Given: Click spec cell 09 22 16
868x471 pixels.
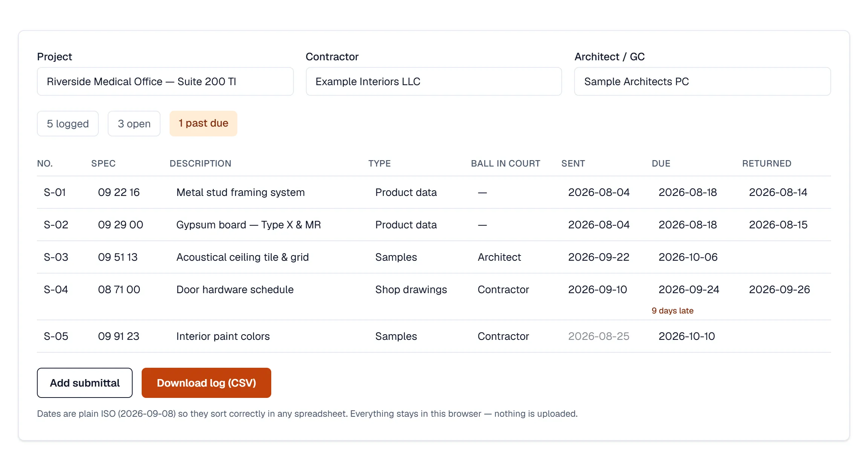Looking at the screenshot, I should coord(119,192).
